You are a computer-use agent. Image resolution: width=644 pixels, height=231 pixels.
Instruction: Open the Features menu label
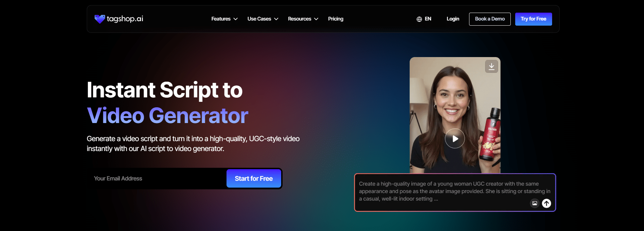[221, 19]
